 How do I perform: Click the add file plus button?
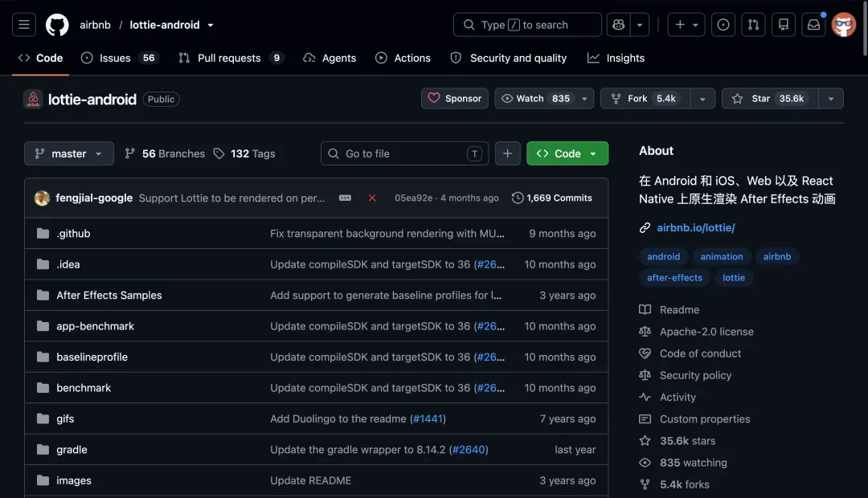point(508,154)
